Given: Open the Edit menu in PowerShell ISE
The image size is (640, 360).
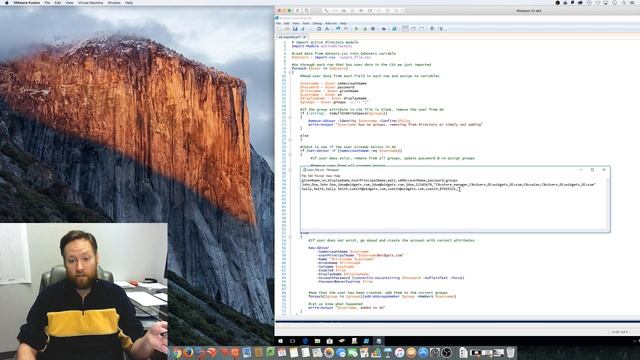Looking at the screenshot, I should 287,23.
